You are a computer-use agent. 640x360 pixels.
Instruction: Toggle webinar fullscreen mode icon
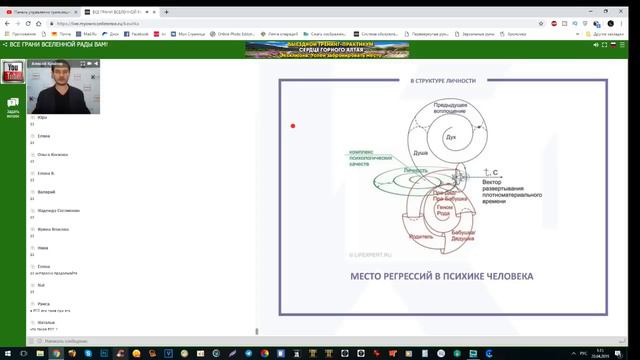coord(604,45)
